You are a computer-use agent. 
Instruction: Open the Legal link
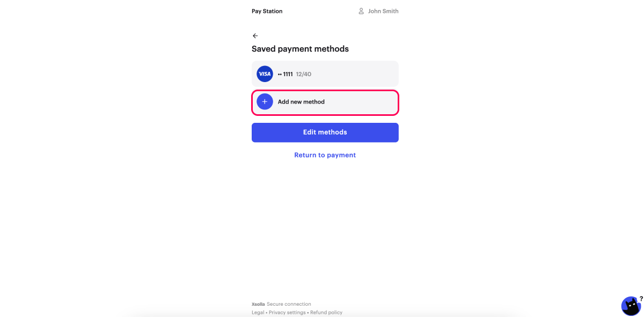(x=258, y=312)
